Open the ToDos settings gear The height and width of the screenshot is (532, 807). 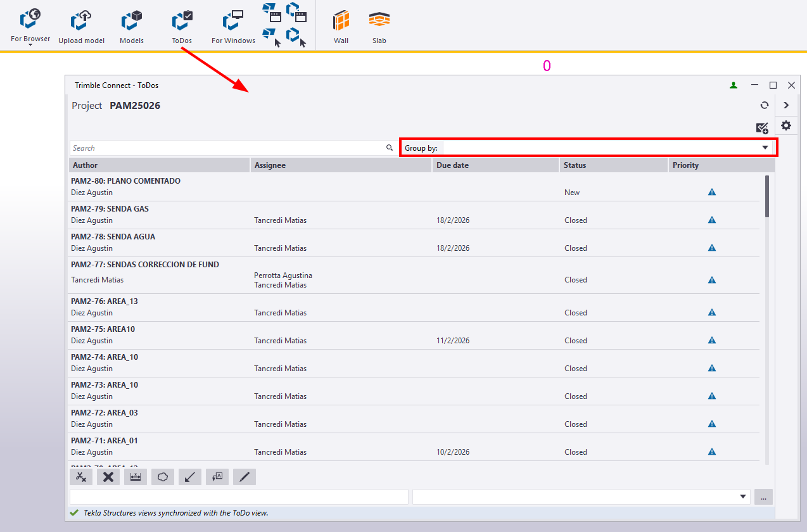click(x=786, y=125)
